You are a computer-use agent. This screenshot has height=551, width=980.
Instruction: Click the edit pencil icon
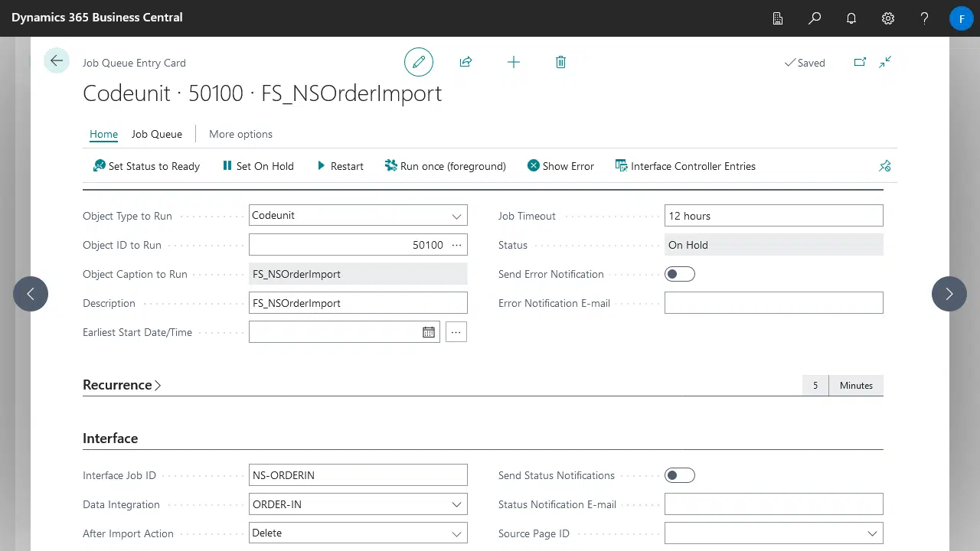click(418, 61)
